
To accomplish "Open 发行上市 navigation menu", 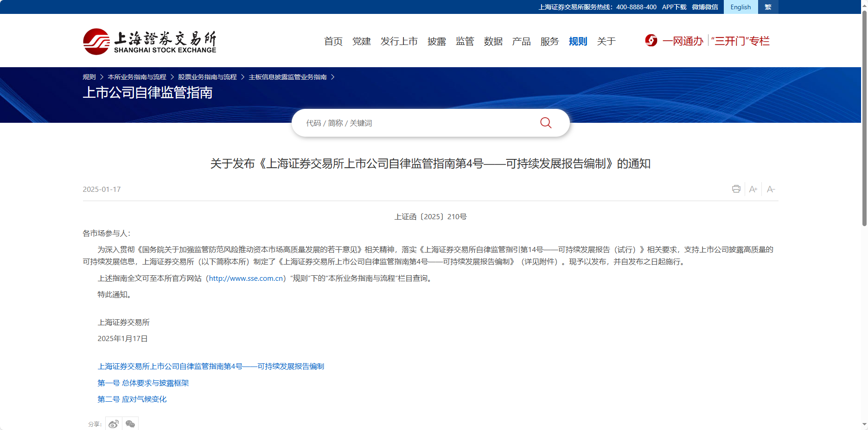I will tap(399, 41).
